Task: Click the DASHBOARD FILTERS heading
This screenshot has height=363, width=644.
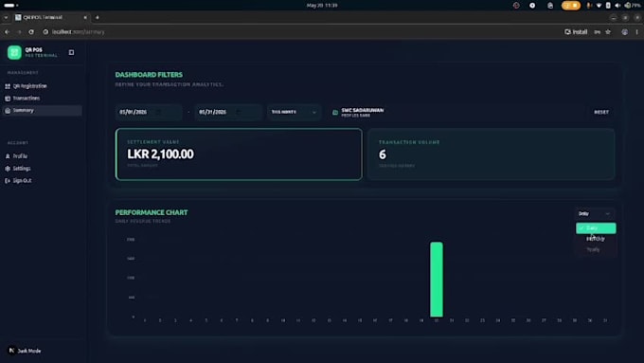Action: [x=149, y=75]
